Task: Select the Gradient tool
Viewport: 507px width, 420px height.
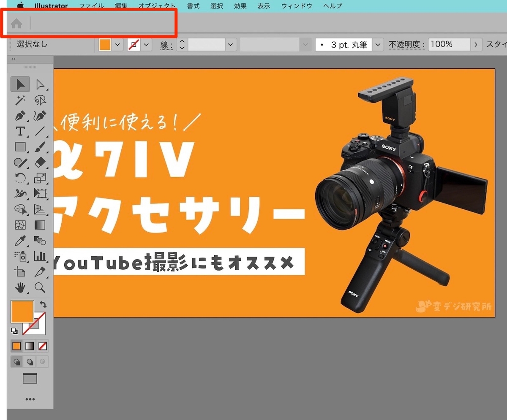Action: click(x=40, y=225)
